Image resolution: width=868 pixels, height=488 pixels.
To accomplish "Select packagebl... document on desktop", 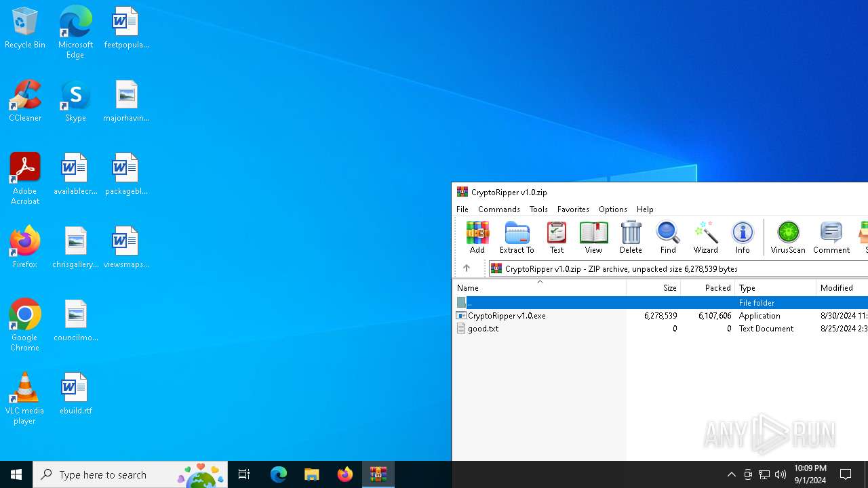I will (126, 174).
